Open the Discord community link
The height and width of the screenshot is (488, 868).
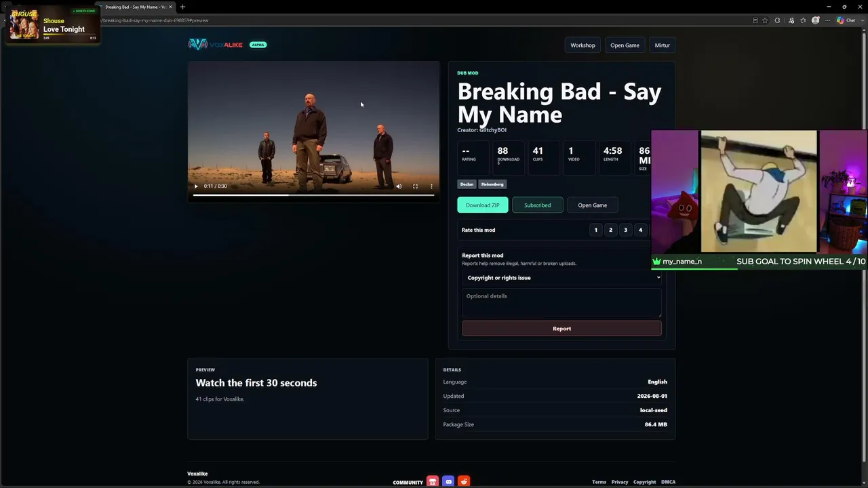(x=448, y=482)
